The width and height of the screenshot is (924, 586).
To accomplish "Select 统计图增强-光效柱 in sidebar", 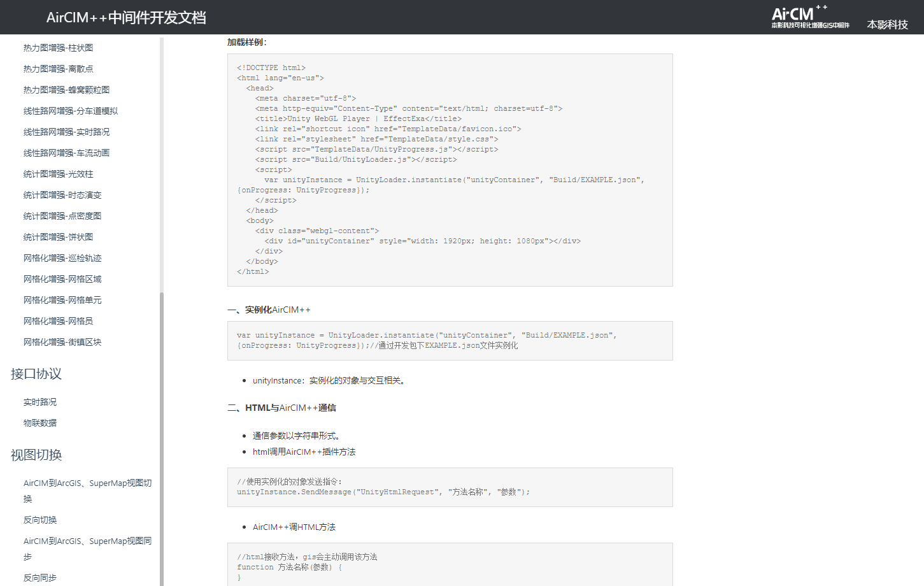I will [58, 174].
